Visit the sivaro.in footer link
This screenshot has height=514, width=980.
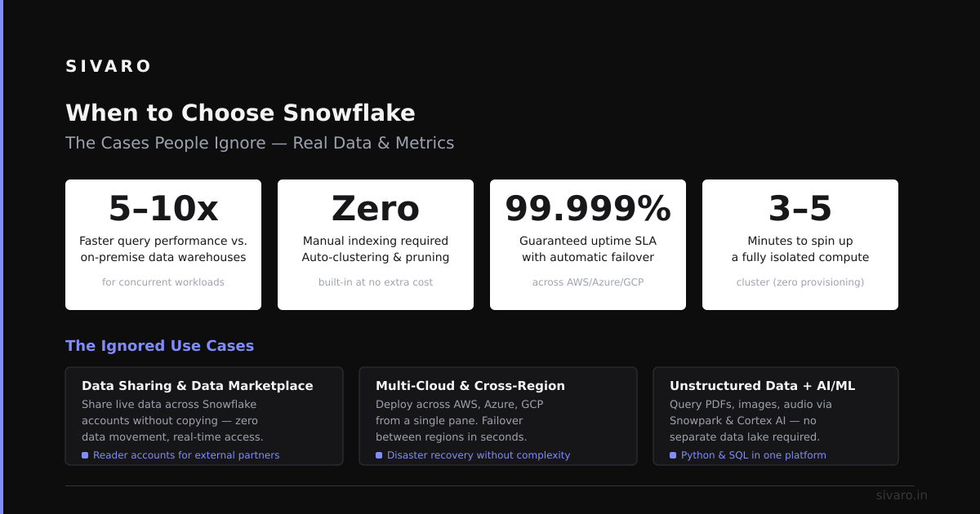tap(902, 495)
